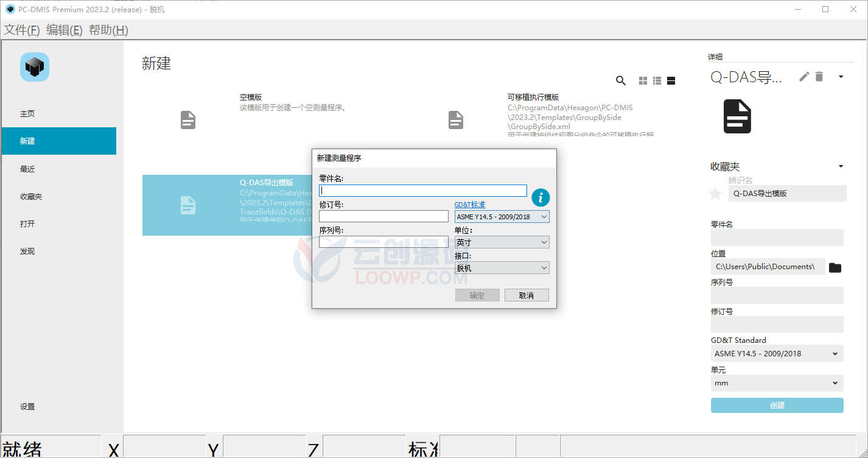
Task: Open the template search magnifier
Action: click(x=621, y=80)
